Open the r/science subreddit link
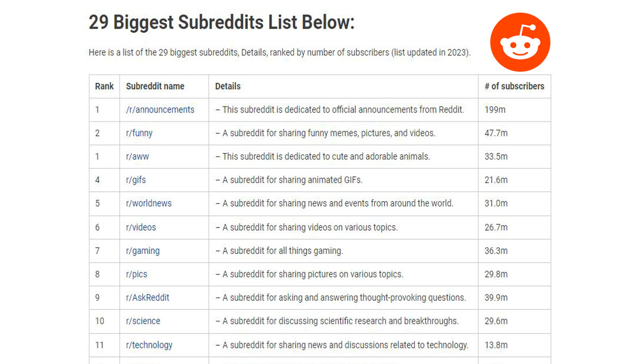This screenshot has width=625, height=364. (142, 321)
